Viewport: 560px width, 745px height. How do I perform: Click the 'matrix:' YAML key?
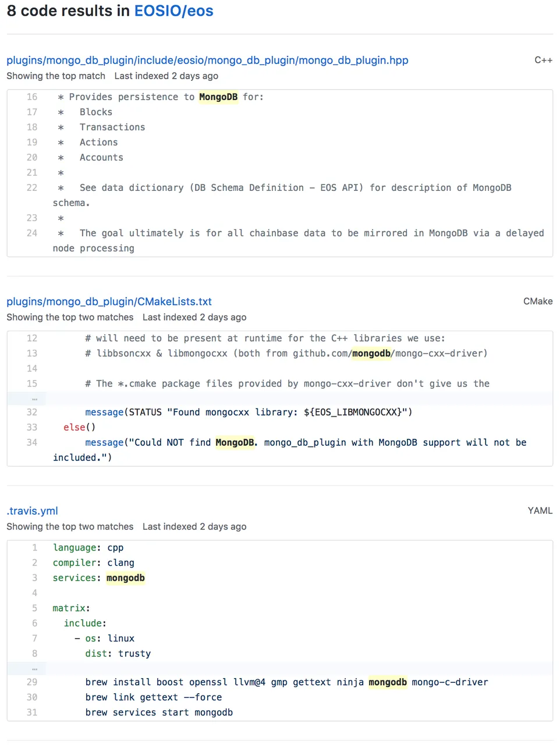71,608
